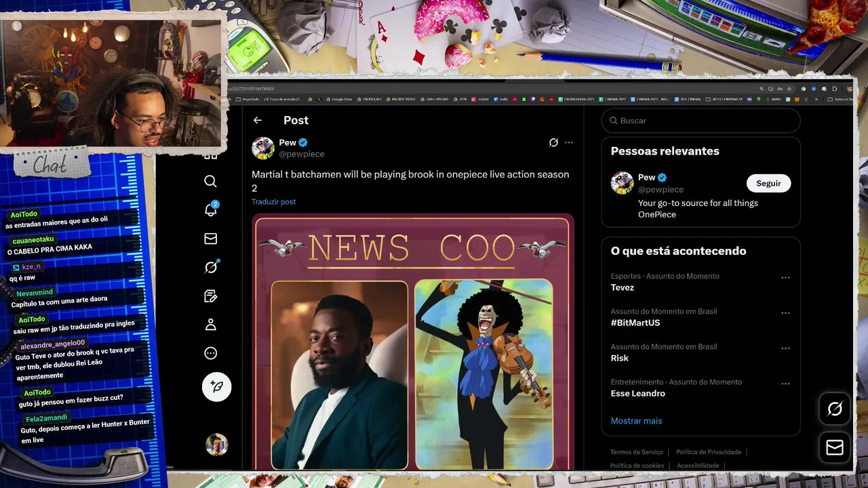This screenshot has height=488, width=868.
Task: Open Grok icon in left sidebar
Action: point(211,267)
